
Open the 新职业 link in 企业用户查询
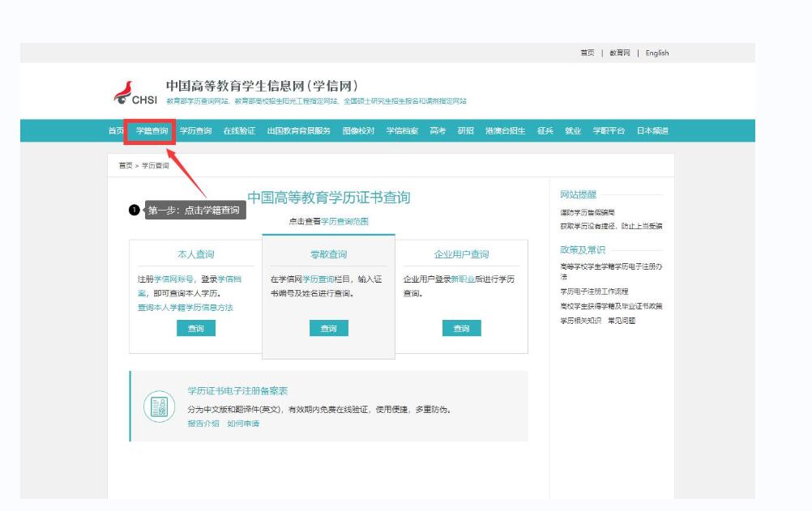point(463,279)
